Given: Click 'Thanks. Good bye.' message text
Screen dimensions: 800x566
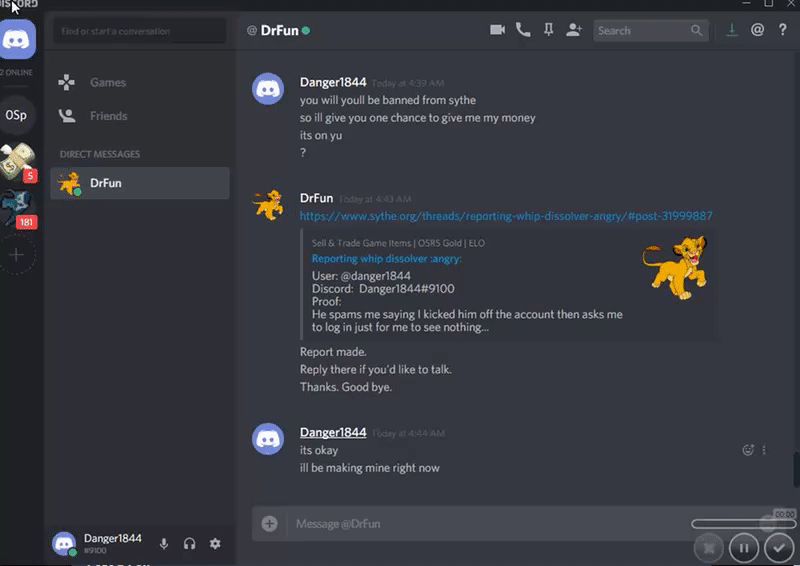Looking at the screenshot, I should 346,387.
